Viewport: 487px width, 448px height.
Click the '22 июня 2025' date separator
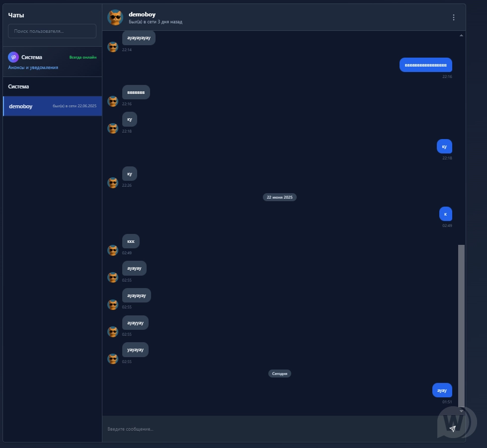pyautogui.click(x=279, y=197)
